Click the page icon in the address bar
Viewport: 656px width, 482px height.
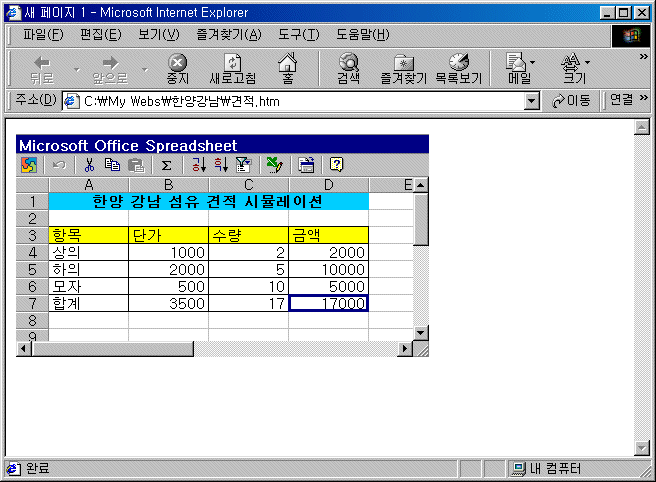[72, 101]
